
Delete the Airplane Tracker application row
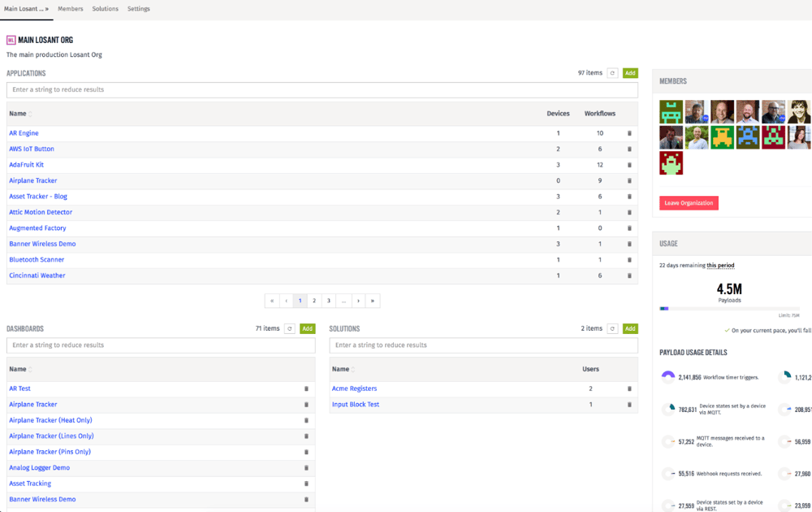pyautogui.click(x=630, y=181)
